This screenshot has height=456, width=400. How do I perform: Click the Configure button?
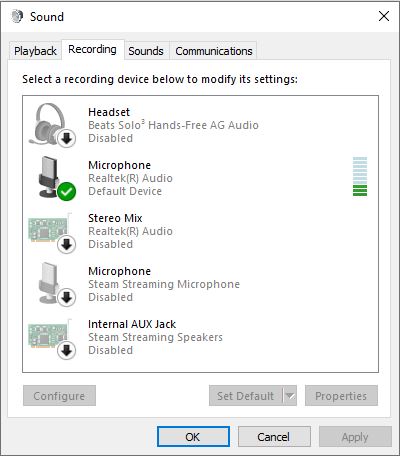click(59, 396)
